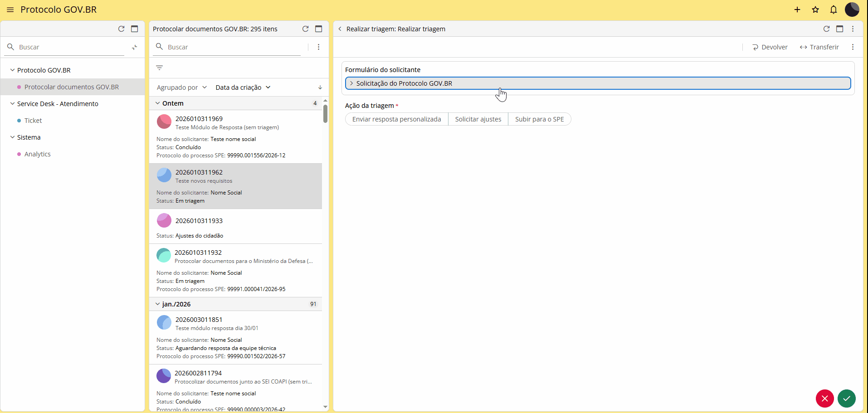Collapse the jan./2026 group

point(157,304)
